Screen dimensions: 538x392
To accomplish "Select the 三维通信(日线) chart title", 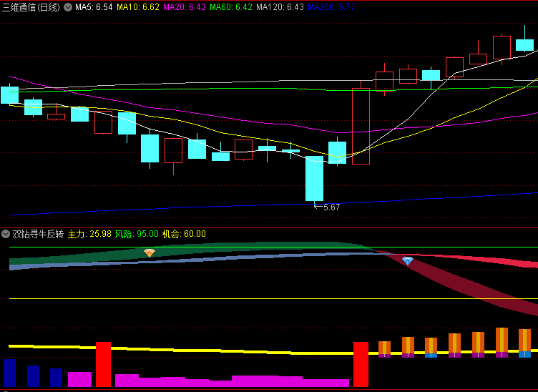I will pyautogui.click(x=31, y=7).
